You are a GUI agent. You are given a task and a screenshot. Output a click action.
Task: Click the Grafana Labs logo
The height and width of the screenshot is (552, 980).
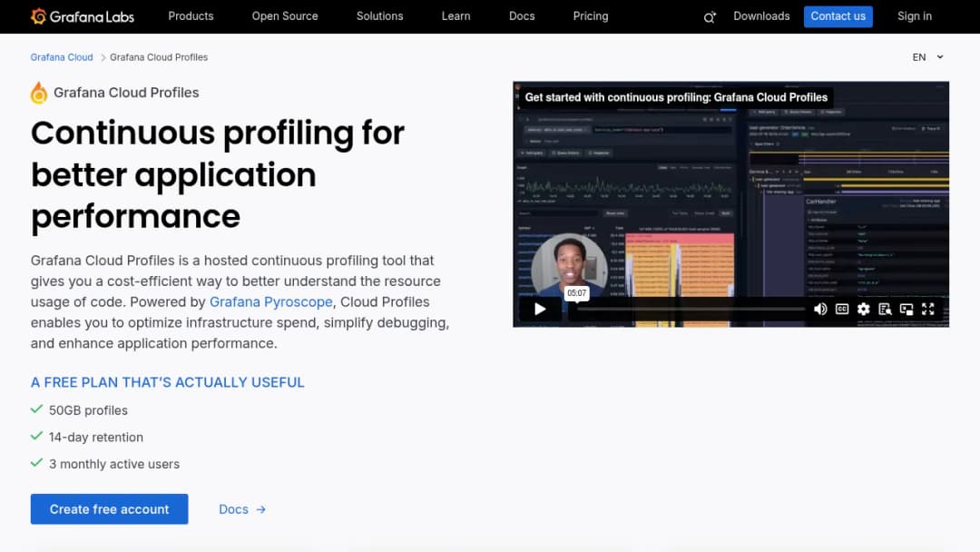pos(83,16)
